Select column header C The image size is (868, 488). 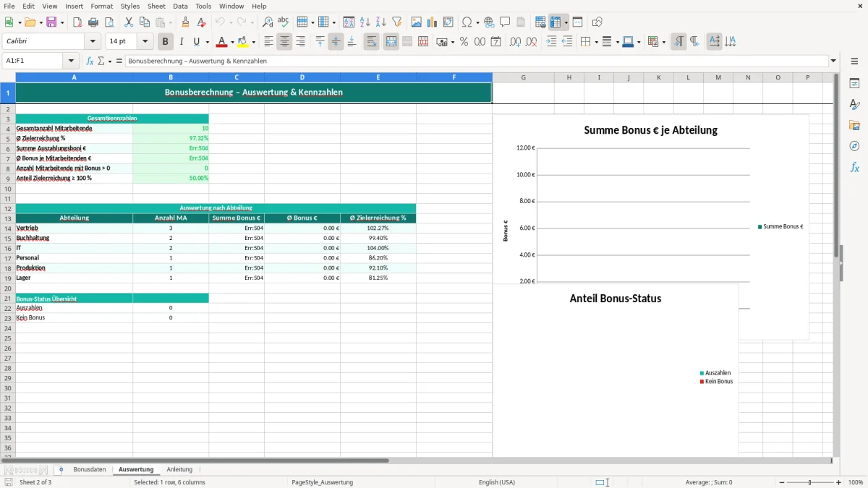click(x=237, y=77)
